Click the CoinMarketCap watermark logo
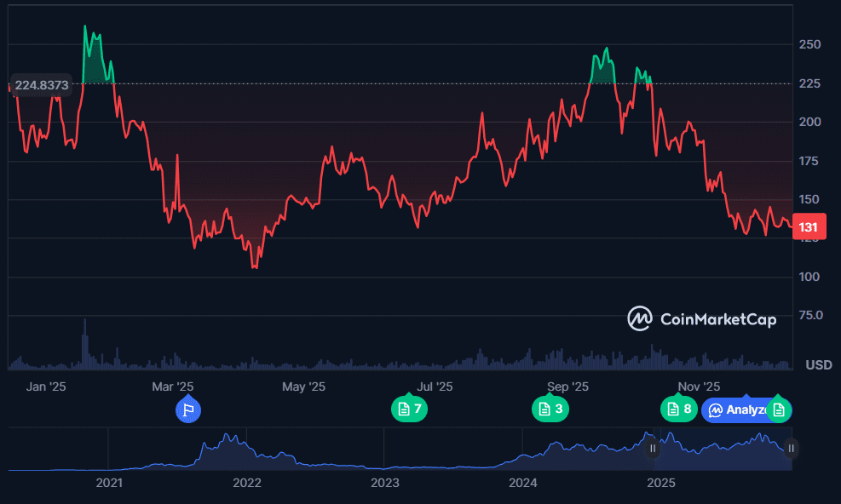 point(702,319)
